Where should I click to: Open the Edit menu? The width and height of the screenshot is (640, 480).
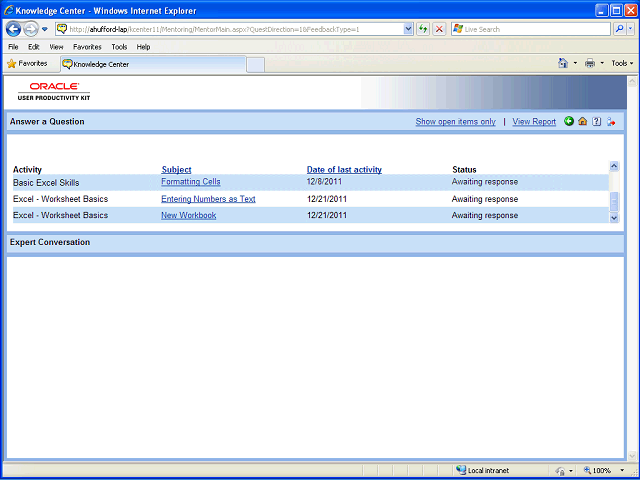tap(33, 47)
